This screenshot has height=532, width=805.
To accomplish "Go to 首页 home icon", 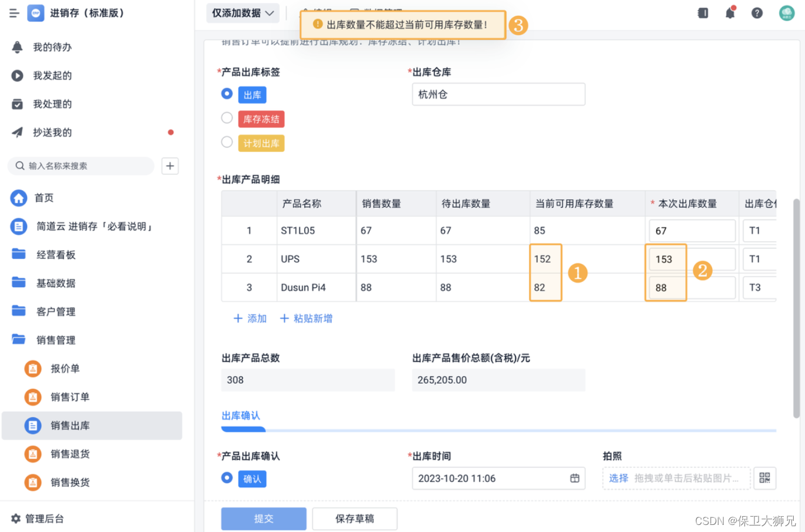I will pyautogui.click(x=19, y=198).
